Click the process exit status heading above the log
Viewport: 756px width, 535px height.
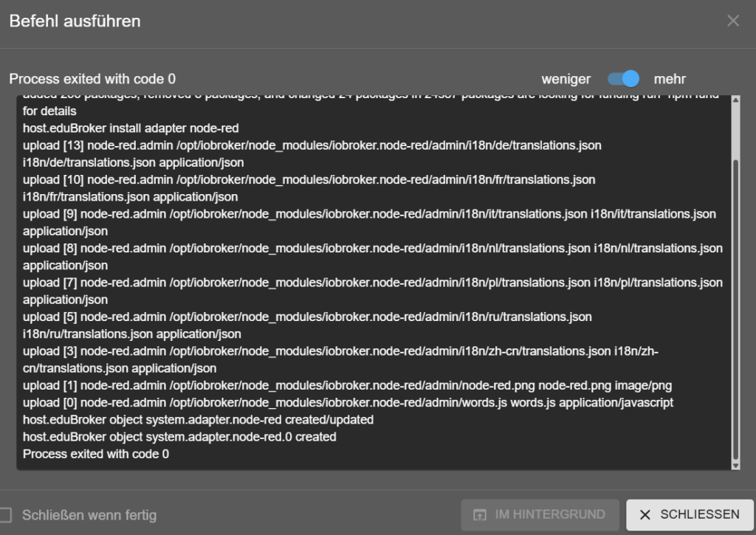92,79
